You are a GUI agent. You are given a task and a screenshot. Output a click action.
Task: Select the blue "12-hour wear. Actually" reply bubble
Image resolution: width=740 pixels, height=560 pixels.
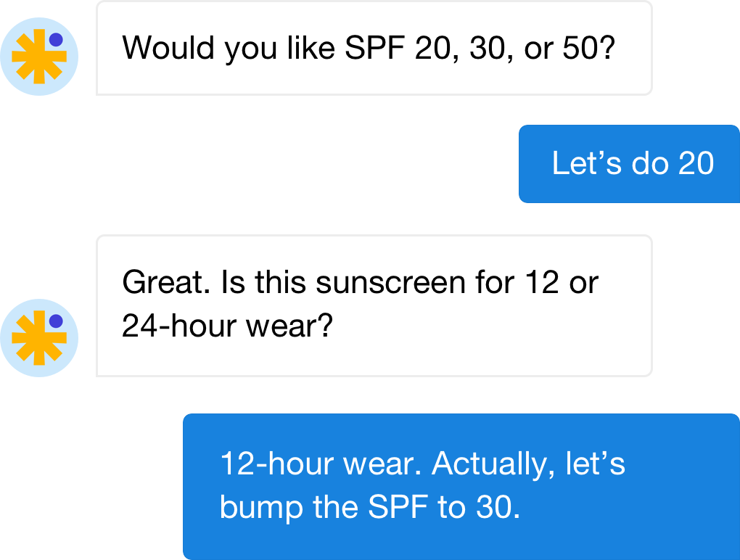tap(461, 487)
